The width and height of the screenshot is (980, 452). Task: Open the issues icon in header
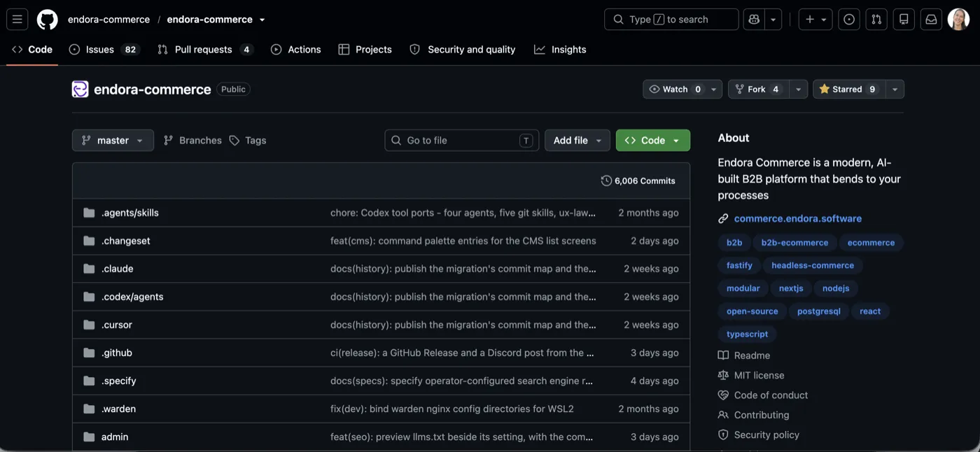849,20
